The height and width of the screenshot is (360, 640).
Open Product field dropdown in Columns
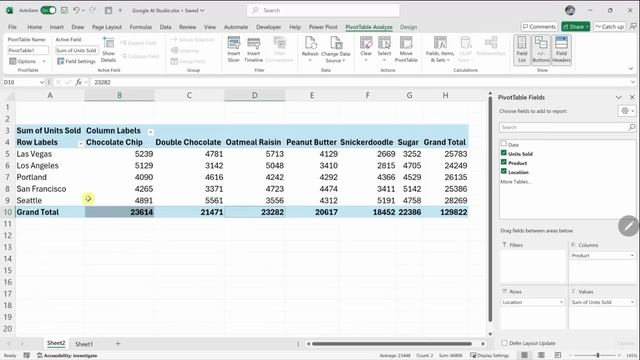[632, 256]
